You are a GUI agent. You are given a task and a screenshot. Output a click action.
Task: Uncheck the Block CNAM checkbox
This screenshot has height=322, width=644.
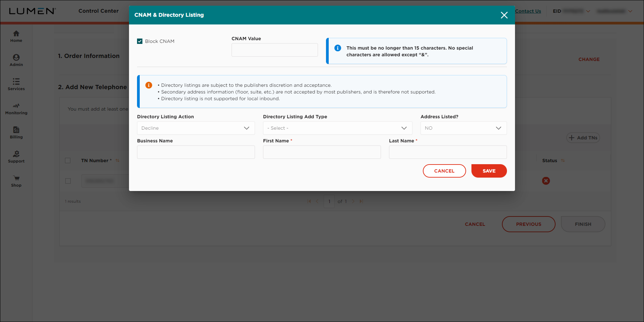tap(140, 41)
